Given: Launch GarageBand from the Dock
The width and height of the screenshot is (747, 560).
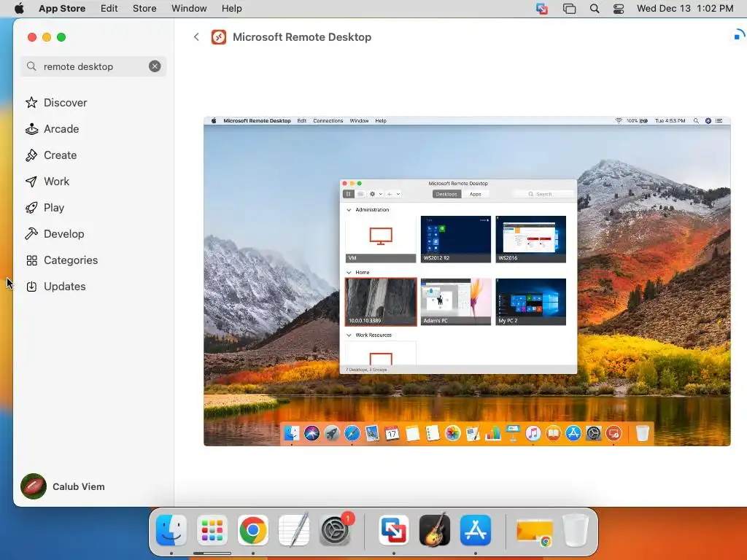Looking at the screenshot, I should pyautogui.click(x=435, y=530).
